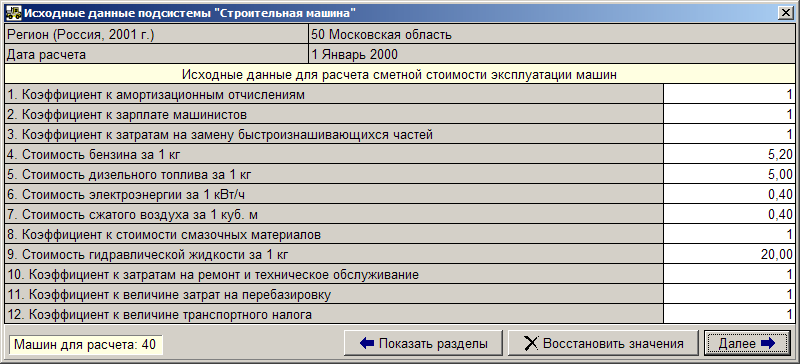
Task: Select region cell 50 Московская область
Action: [552, 35]
